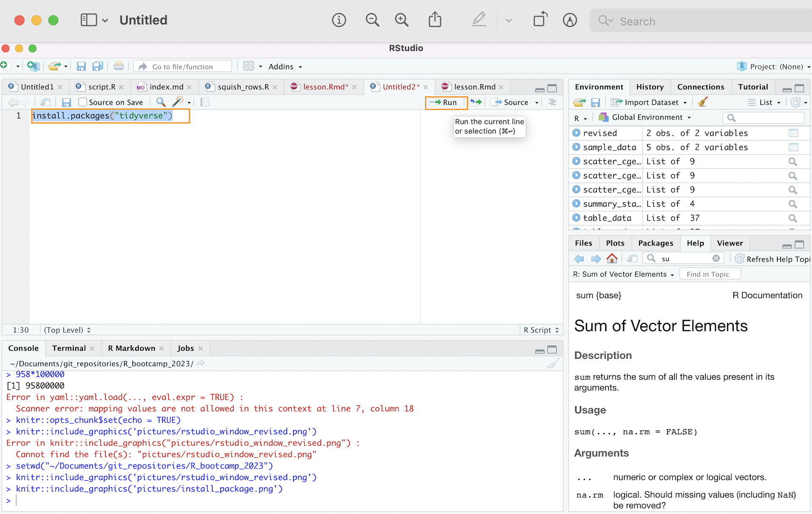Refresh the Environment pane
The image size is (812, 514).
coord(796,102)
